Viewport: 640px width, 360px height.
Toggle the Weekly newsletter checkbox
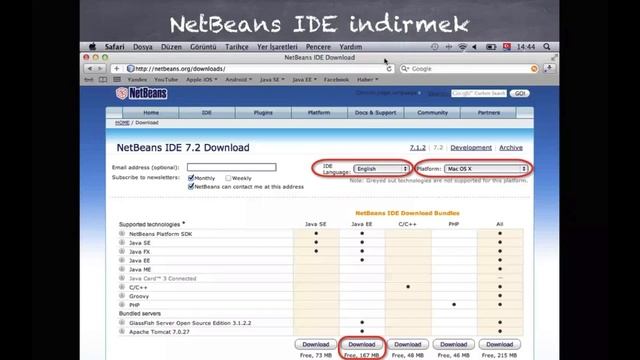tap(228, 178)
